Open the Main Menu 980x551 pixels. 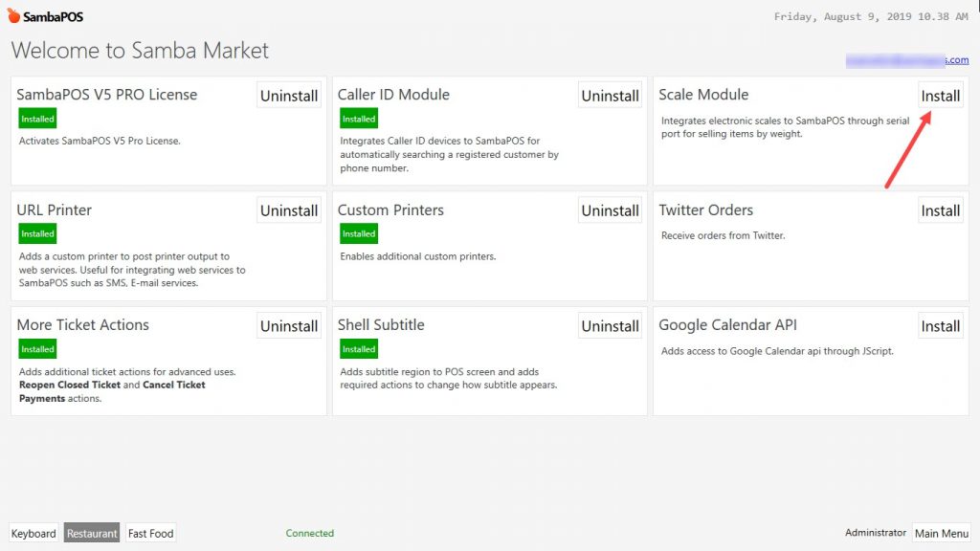pyautogui.click(x=942, y=533)
